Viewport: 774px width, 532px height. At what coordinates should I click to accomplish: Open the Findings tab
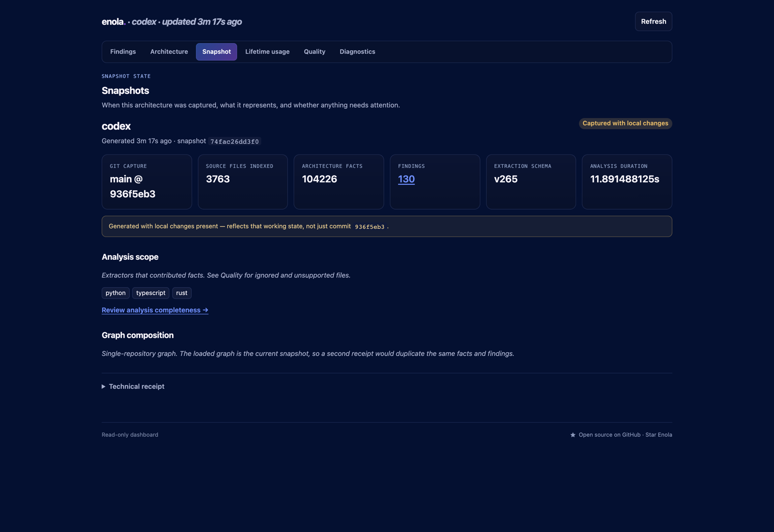click(x=123, y=52)
